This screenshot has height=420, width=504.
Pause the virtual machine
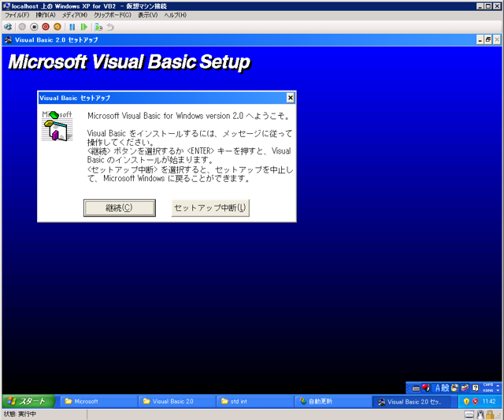72,27
